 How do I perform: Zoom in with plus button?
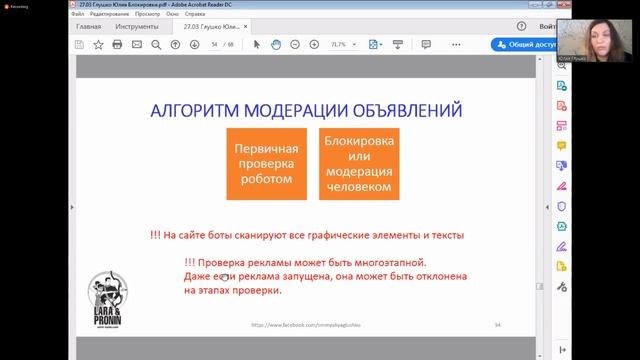pos(314,44)
